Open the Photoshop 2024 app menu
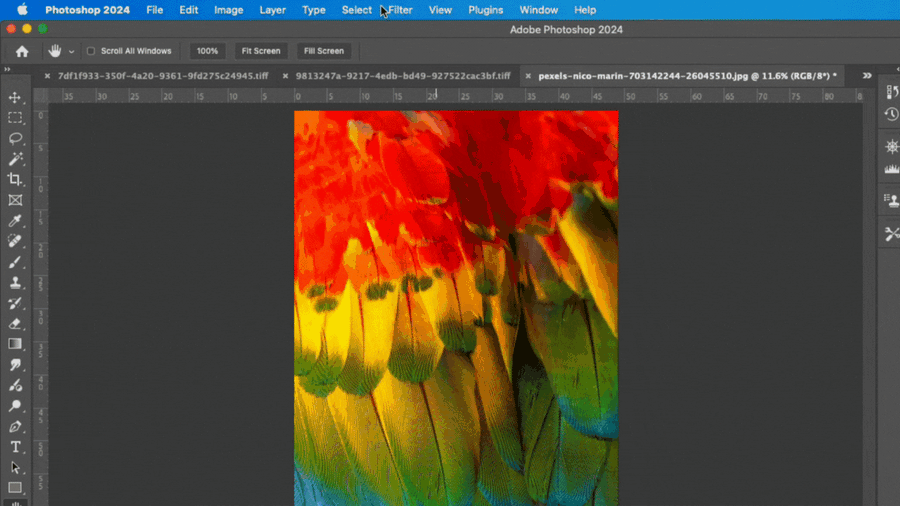Viewport: 900px width, 506px height. point(87,10)
